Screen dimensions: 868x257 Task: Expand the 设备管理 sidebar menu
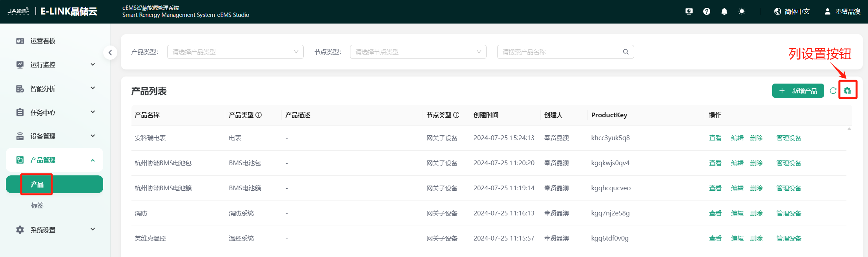coord(55,136)
